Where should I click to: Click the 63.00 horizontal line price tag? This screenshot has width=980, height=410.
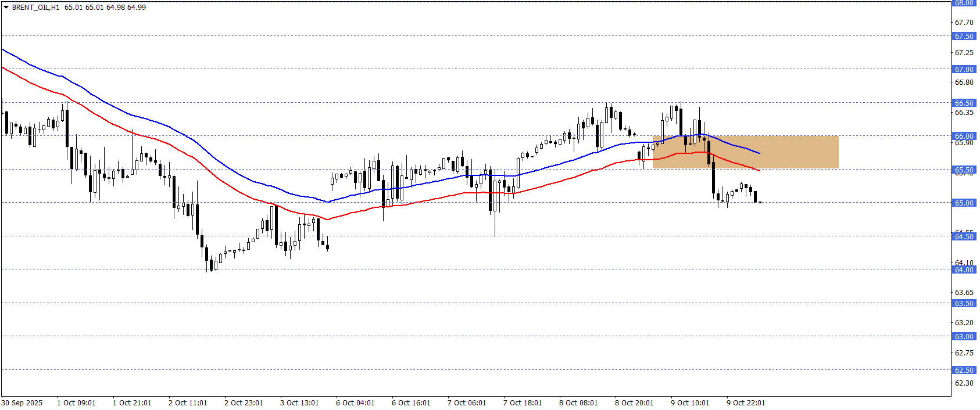964,336
